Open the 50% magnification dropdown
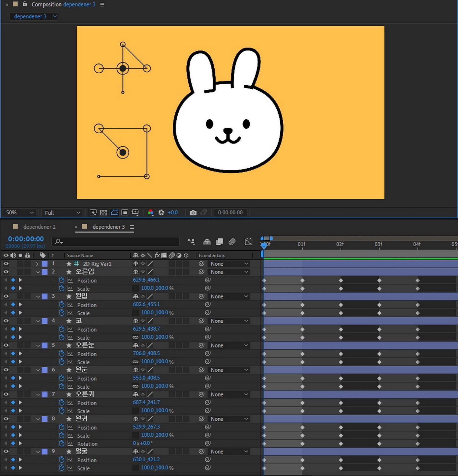 [x=20, y=213]
